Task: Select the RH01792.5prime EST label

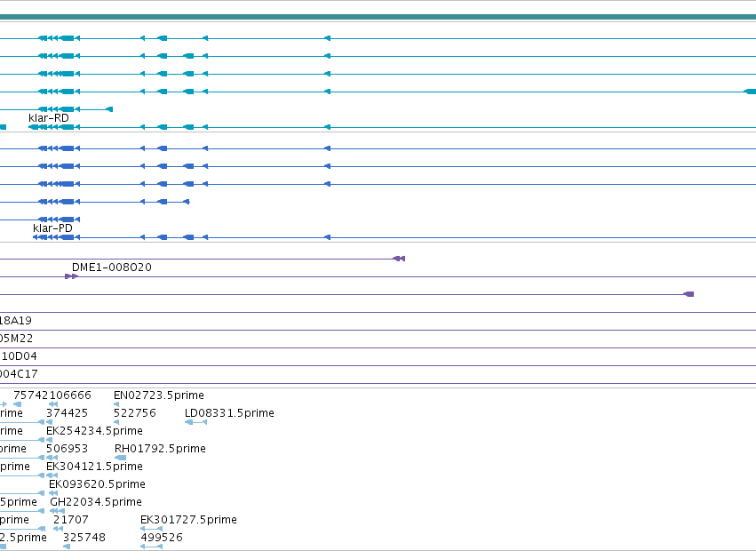Action: (x=160, y=449)
